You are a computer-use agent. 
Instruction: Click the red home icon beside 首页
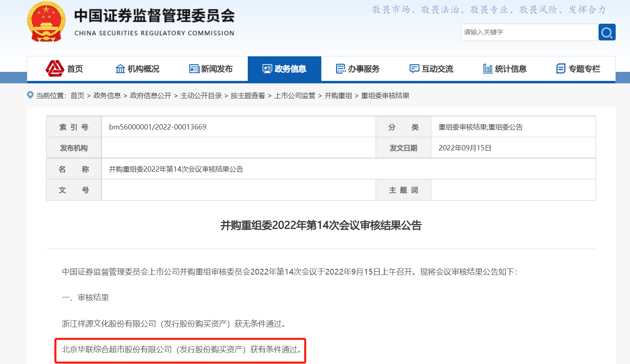point(55,69)
